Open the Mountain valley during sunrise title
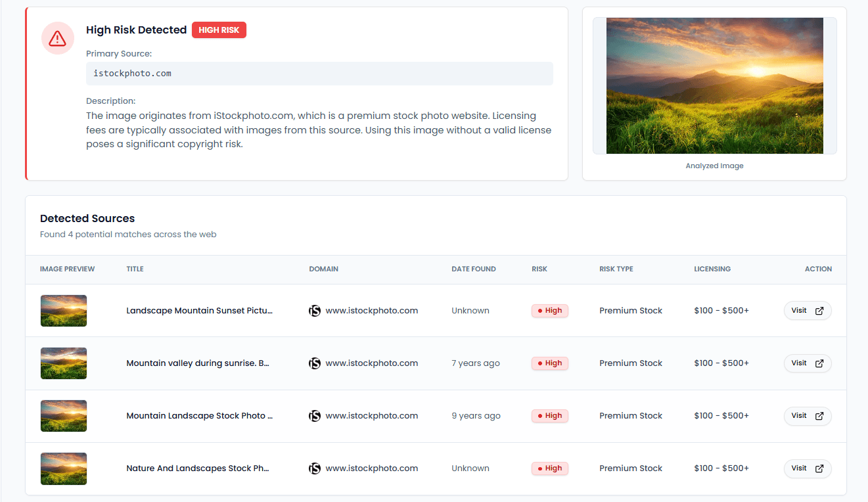This screenshot has width=868, height=502. coord(198,363)
